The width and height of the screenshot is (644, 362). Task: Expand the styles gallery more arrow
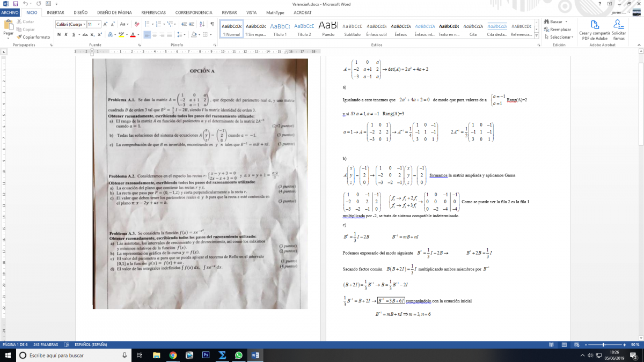[536, 35]
